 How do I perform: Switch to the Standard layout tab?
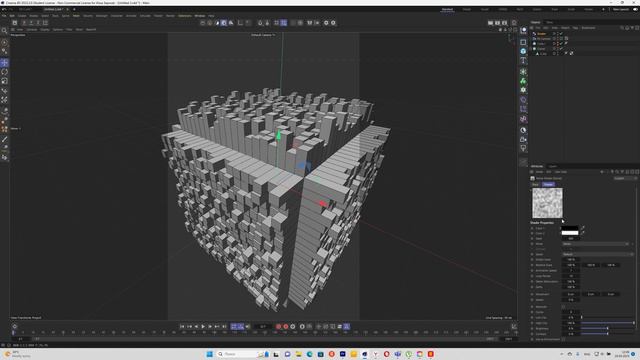click(447, 9)
